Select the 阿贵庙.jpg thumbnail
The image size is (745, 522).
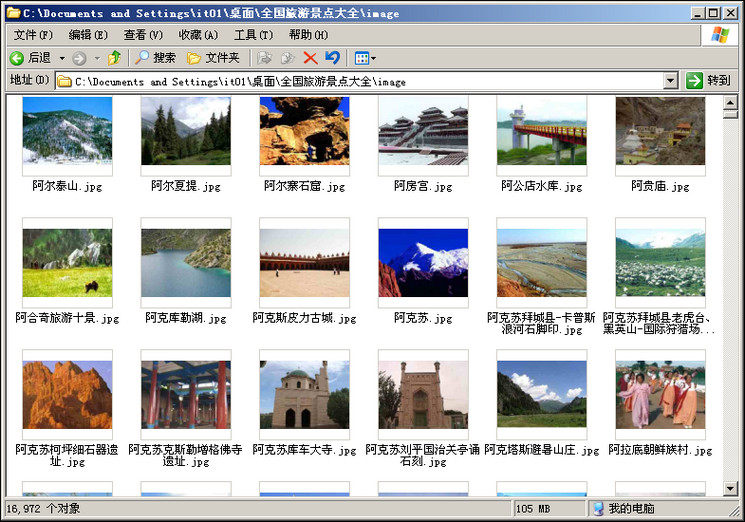click(660, 131)
